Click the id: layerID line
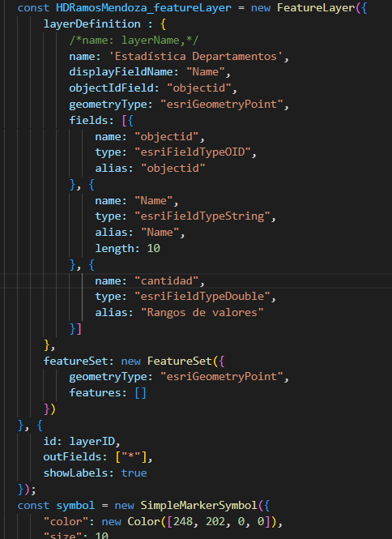The image size is (392, 539). [x=82, y=442]
